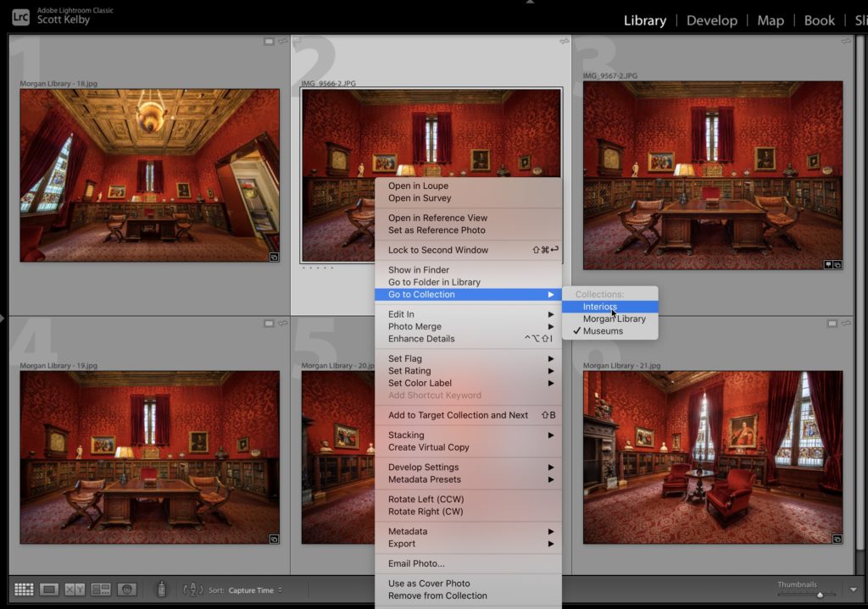Open Sort Capture Time dropdown
This screenshot has height=609, width=868.
255,590
